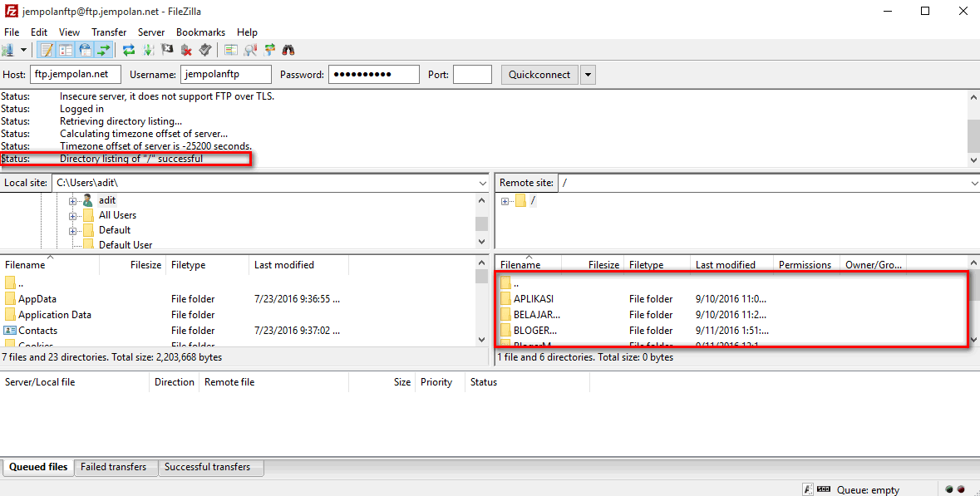Select the Application Data local folder
This screenshot has width=980, height=496.
click(x=54, y=315)
